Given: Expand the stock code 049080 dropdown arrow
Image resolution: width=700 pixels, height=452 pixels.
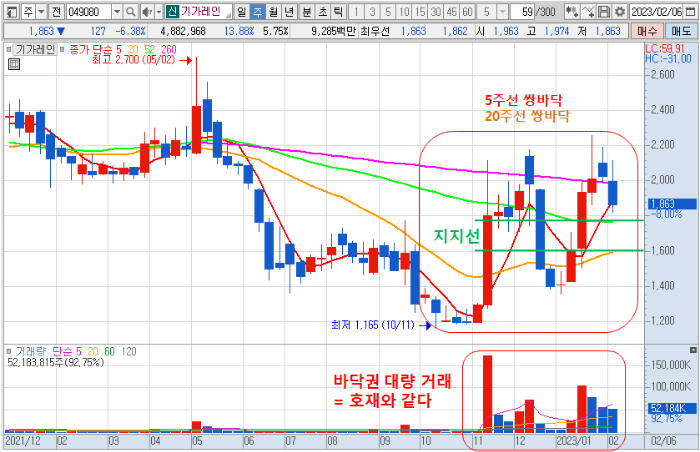Looking at the screenshot, I should (117, 12).
